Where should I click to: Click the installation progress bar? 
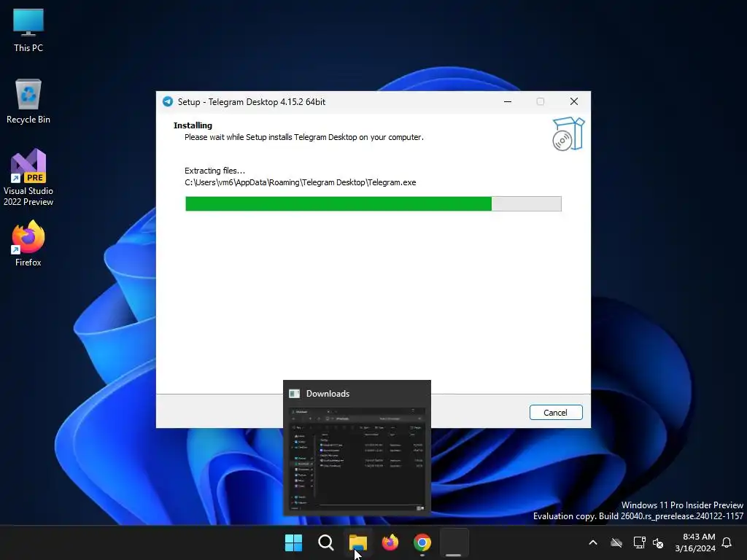tap(373, 204)
